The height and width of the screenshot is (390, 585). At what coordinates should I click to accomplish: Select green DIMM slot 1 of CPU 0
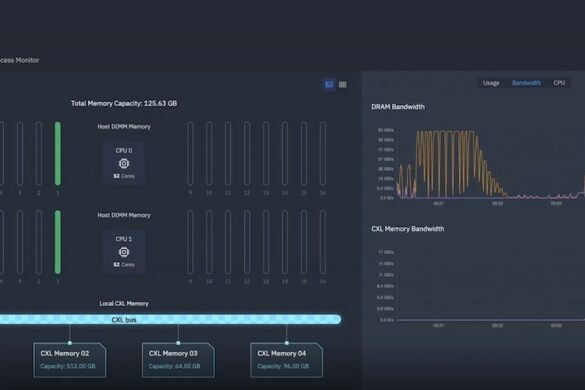[58, 153]
